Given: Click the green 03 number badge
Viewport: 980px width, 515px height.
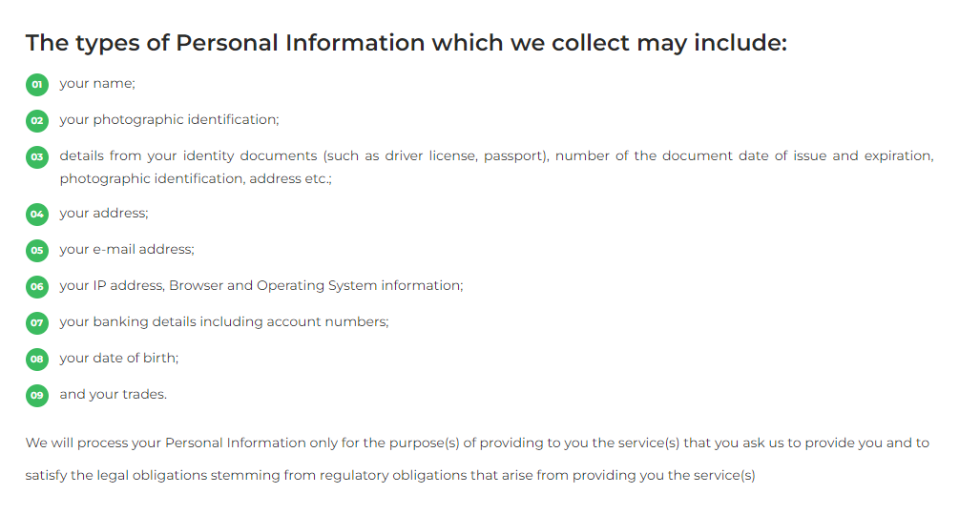Looking at the screenshot, I should tap(36, 157).
